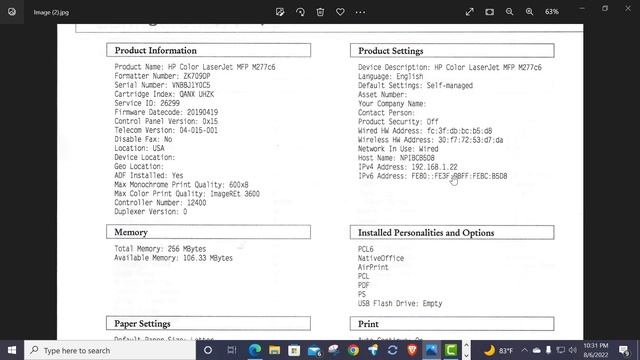Click the 63% zoom level value
This screenshot has width=640, height=360.
(x=552, y=12)
